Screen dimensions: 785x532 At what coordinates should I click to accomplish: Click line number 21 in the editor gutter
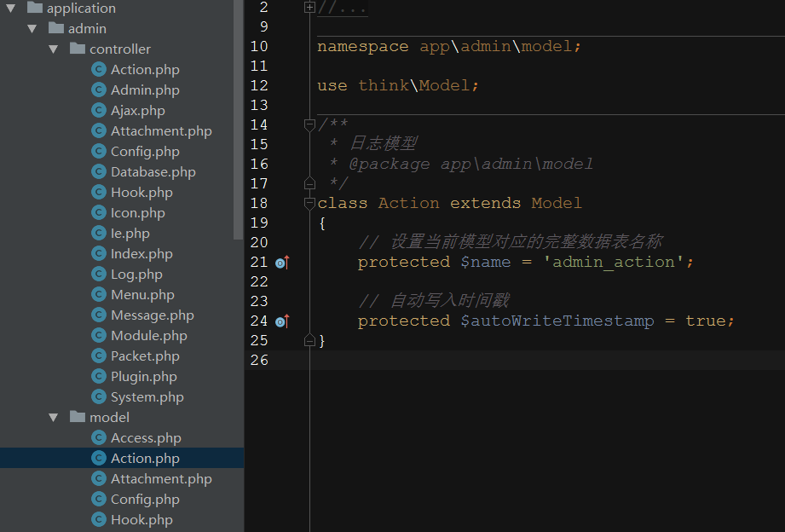tap(259, 262)
